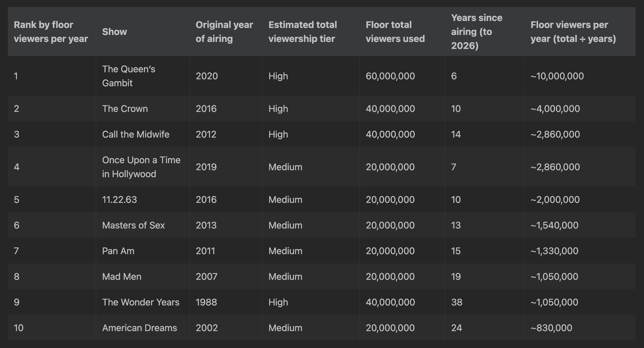Click the 'Masters of Sex' cell

tap(133, 225)
